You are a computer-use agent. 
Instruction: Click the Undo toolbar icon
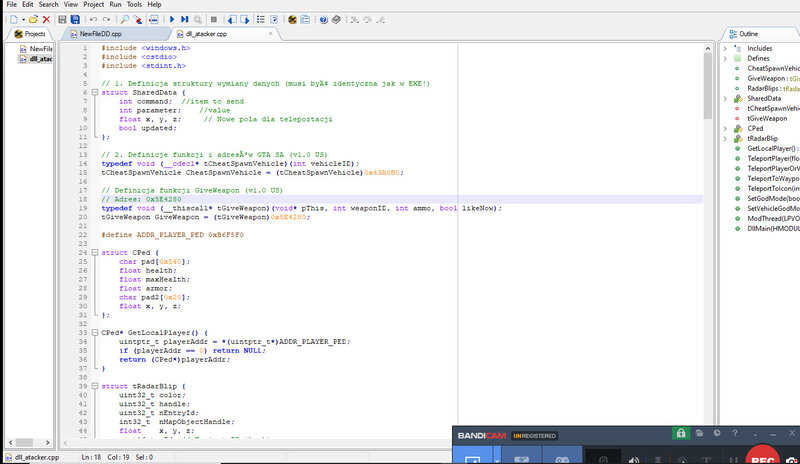[93, 19]
